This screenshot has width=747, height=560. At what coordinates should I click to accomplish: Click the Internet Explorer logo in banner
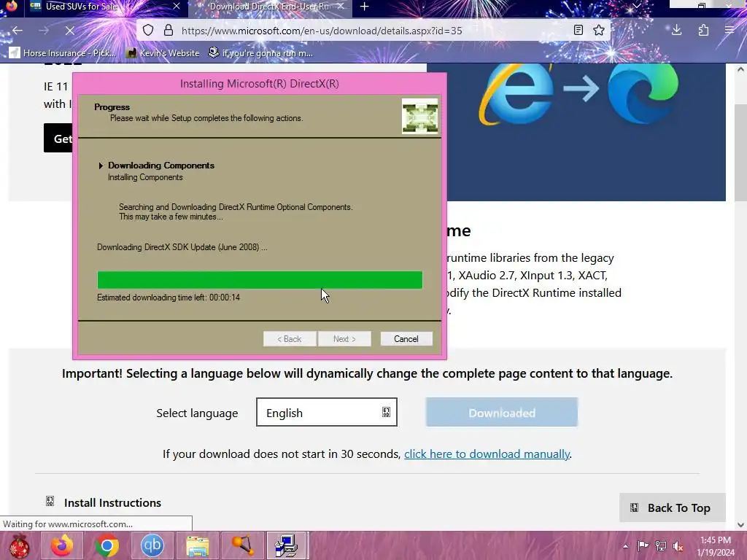click(x=516, y=93)
